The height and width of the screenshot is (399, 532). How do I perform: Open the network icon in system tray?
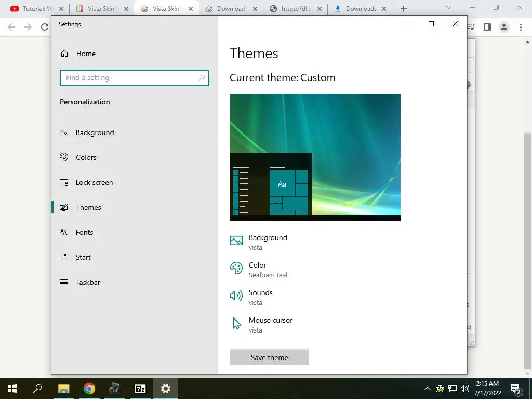point(453,389)
